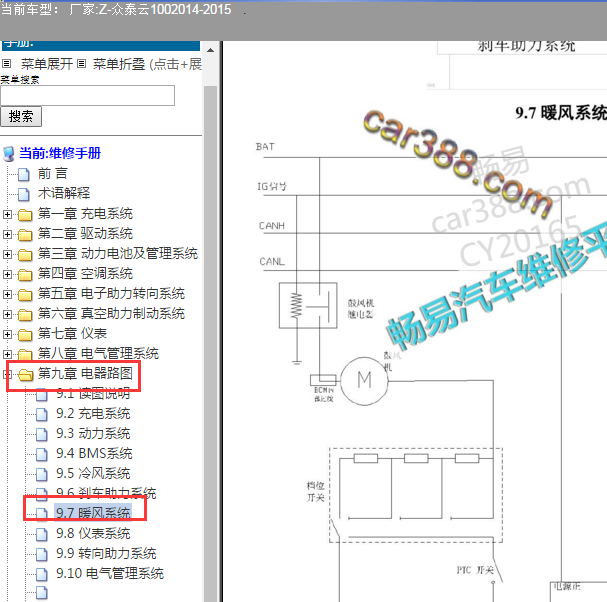Click the folder icon of 第二章 驱动系统
The width and height of the screenshot is (607, 602).
pyautogui.click(x=25, y=235)
